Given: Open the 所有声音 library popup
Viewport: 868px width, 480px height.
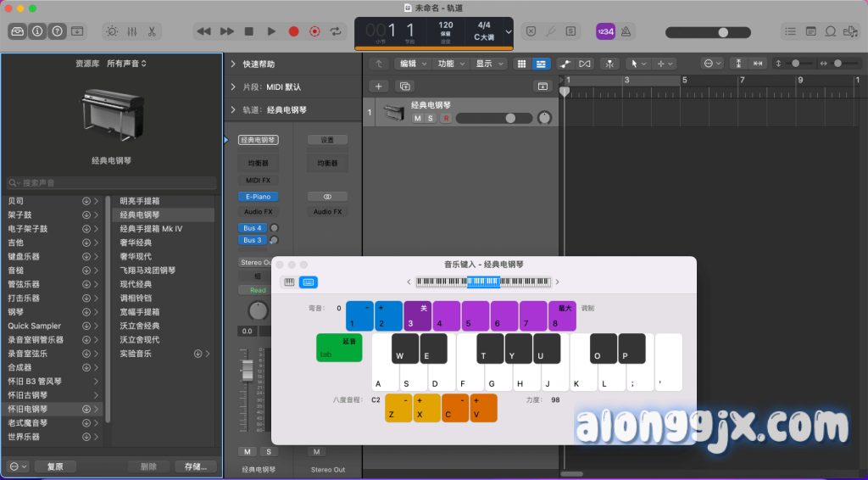Looking at the screenshot, I should point(127,64).
